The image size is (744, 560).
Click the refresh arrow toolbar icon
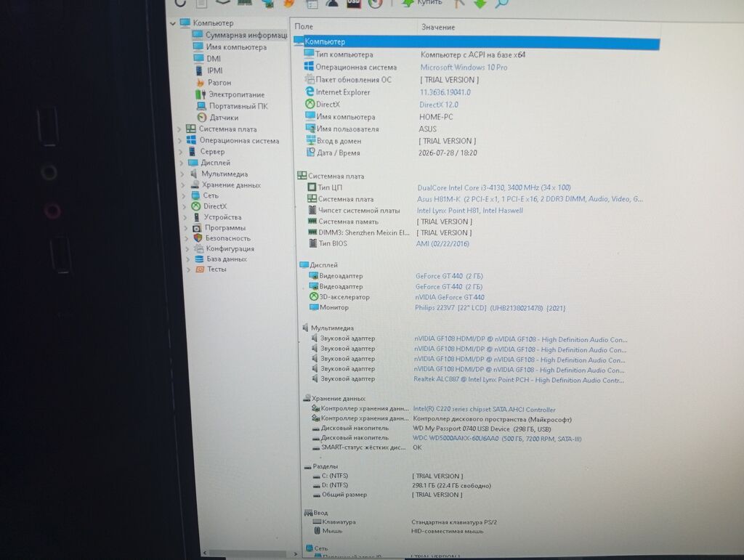click(180, 3)
